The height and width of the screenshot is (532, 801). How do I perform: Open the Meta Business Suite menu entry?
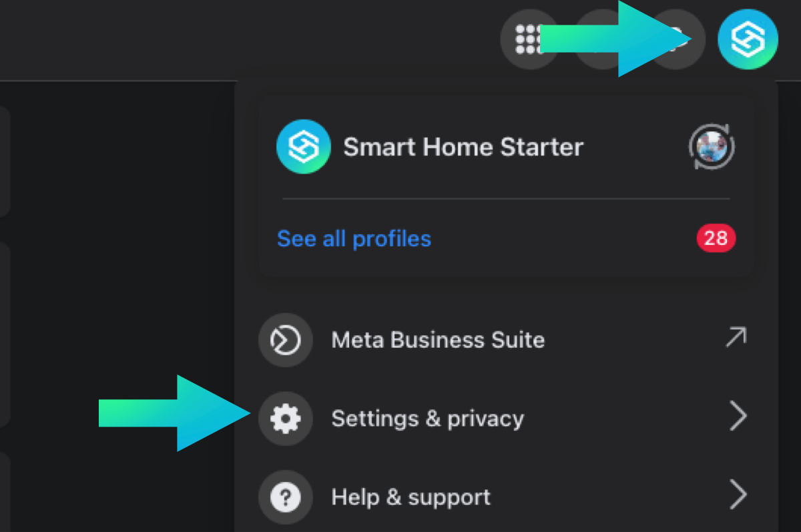[x=438, y=340]
